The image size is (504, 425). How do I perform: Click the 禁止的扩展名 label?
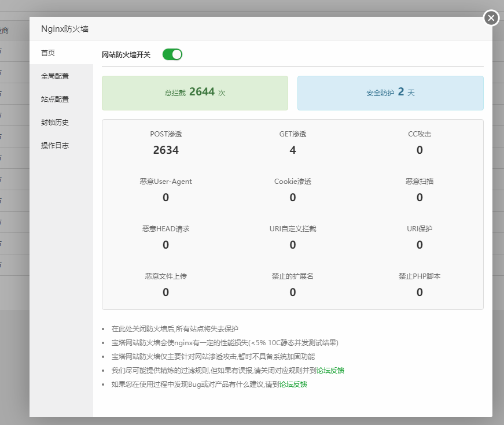(x=292, y=276)
